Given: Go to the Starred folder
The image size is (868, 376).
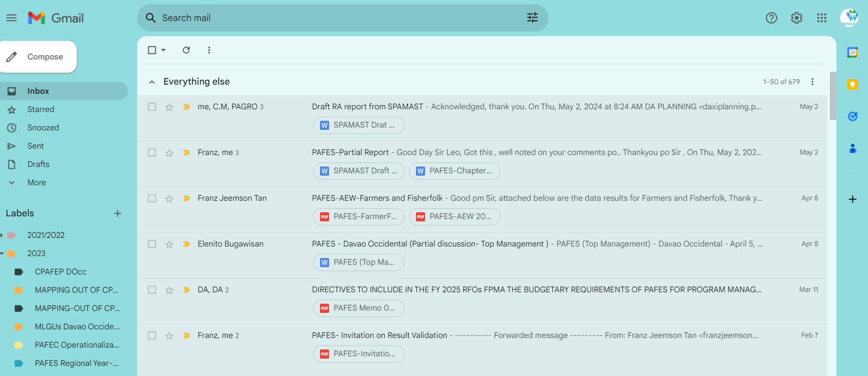Looking at the screenshot, I should pos(41,109).
